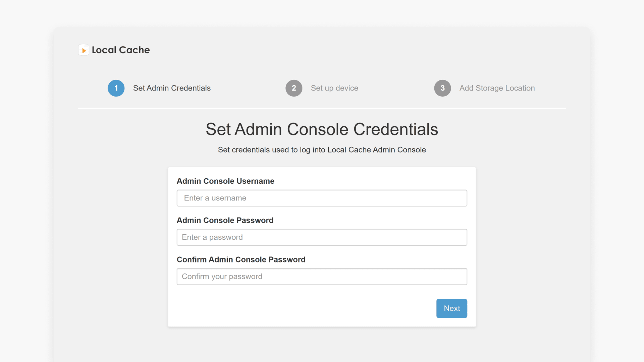Focus the Enter a password field

[x=321, y=237]
